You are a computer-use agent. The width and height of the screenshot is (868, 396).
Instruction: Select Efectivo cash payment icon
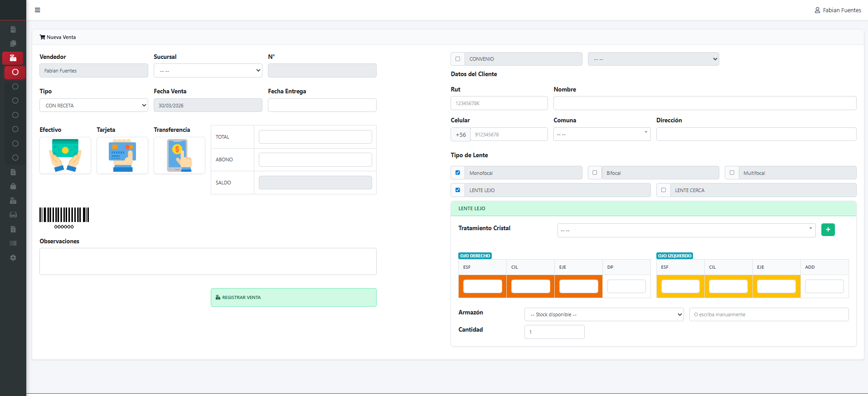point(65,155)
